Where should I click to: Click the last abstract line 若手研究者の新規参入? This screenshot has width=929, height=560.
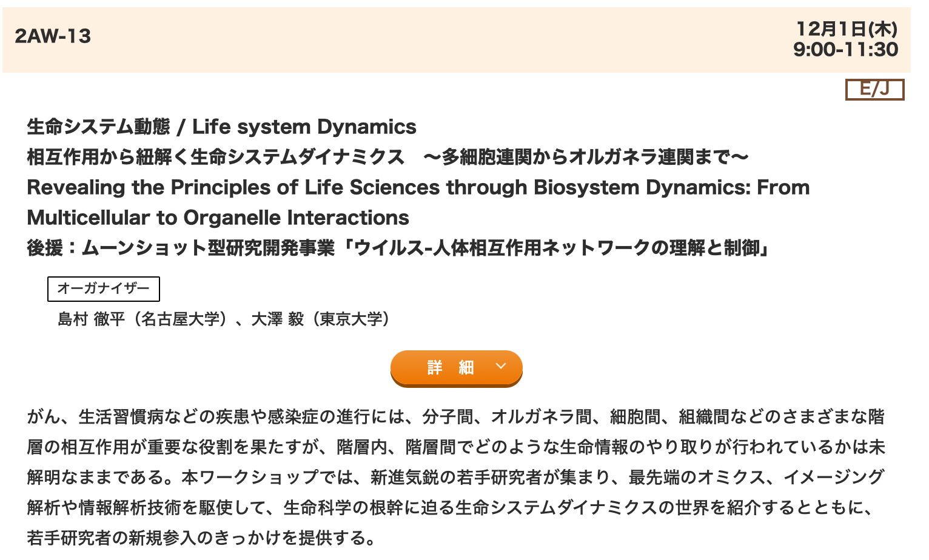202,538
